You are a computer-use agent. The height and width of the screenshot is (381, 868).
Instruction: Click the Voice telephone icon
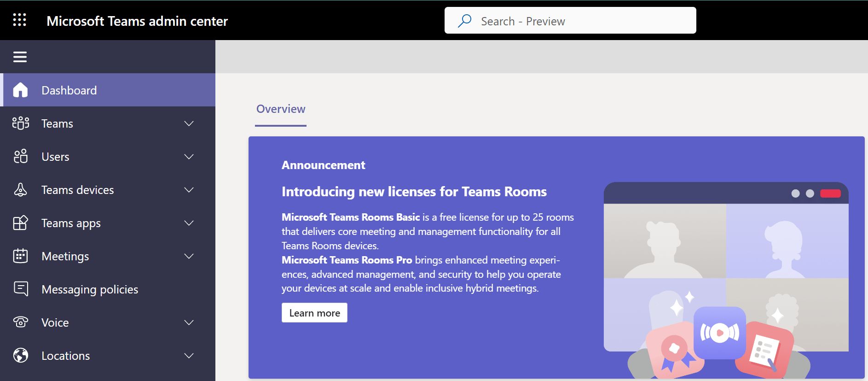tap(21, 322)
